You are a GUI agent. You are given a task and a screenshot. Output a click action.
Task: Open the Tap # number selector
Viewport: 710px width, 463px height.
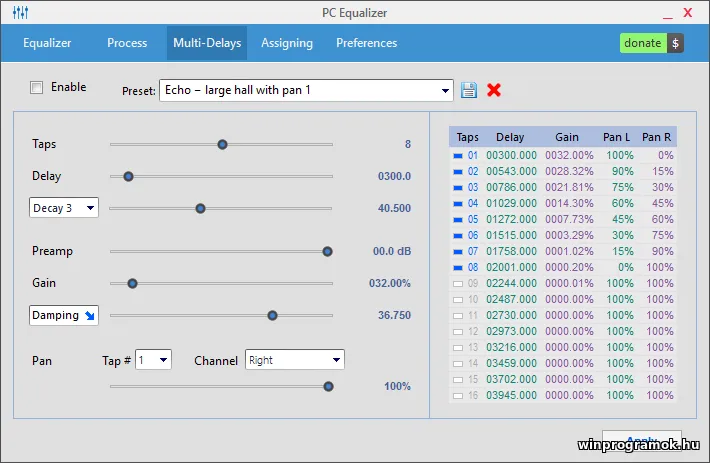pos(153,360)
